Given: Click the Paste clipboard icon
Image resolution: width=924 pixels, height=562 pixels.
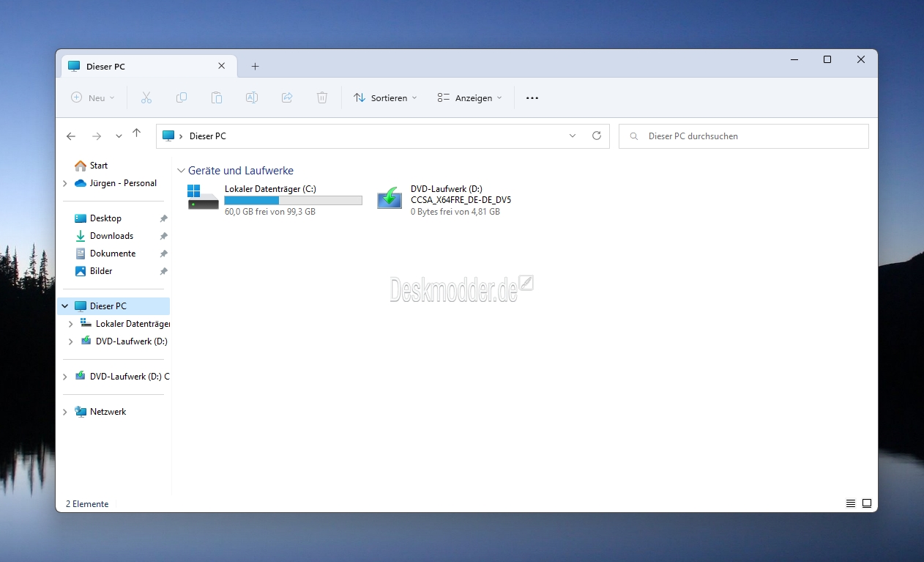Looking at the screenshot, I should 217,97.
